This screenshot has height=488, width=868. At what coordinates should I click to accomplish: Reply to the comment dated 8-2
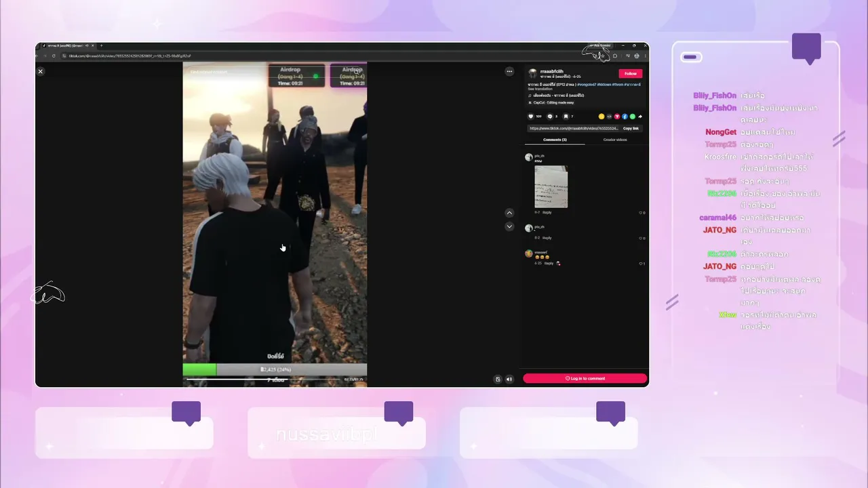pyautogui.click(x=547, y=238)
